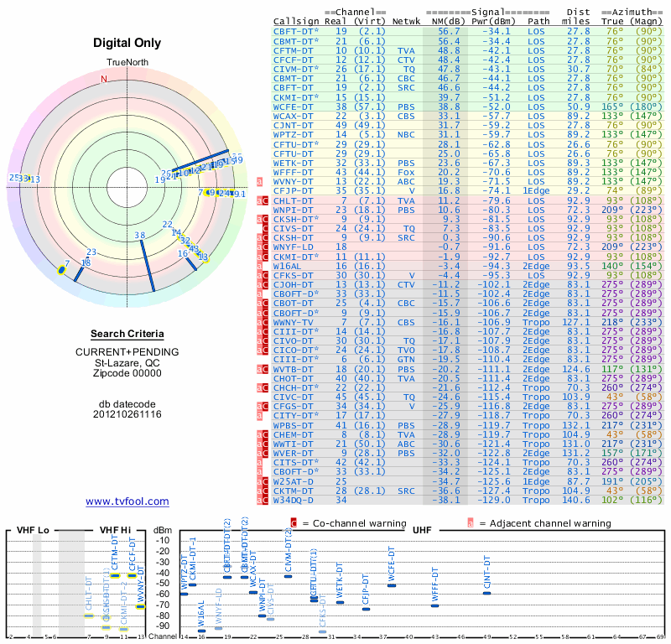Click the channel 23 label on the radar plot

(x=91, y=252)
